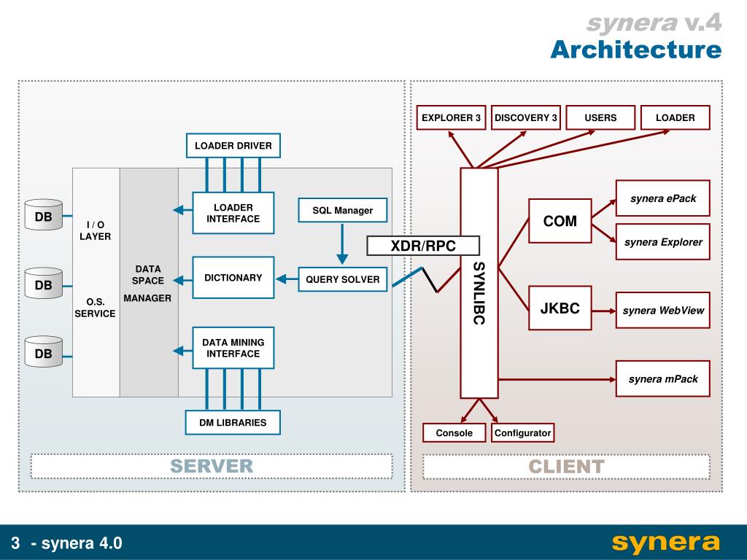
Task: Click the DATA SPACE MANAGER text
Action: click(x=147, y=284)
